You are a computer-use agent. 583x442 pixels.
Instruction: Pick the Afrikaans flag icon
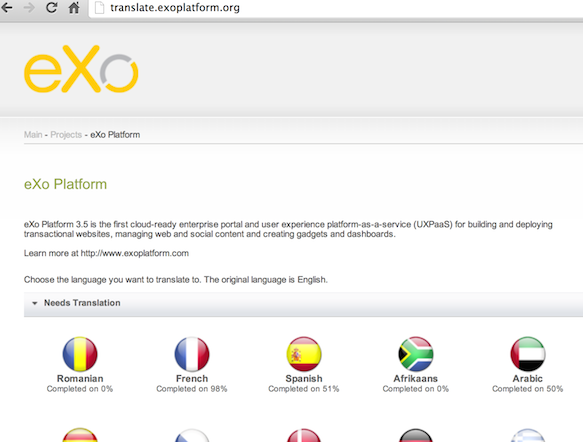pyautogui.click(x=416, y=354)
